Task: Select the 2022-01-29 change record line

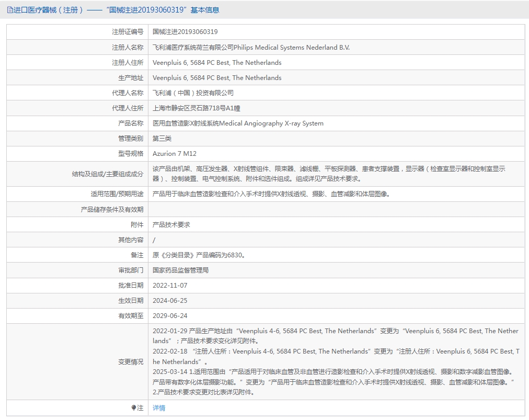Action: (x=336, y=336)
